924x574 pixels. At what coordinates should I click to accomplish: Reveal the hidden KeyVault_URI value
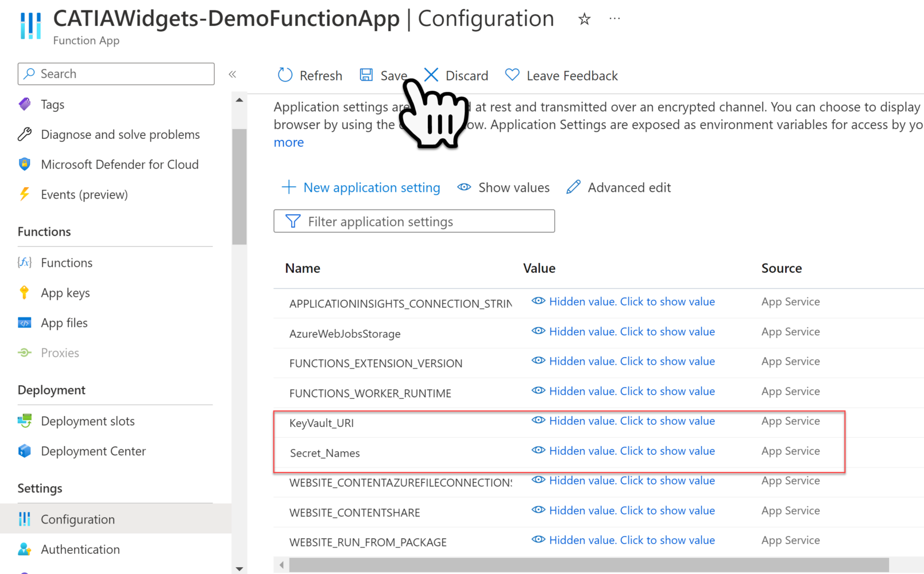pos(632,420)
